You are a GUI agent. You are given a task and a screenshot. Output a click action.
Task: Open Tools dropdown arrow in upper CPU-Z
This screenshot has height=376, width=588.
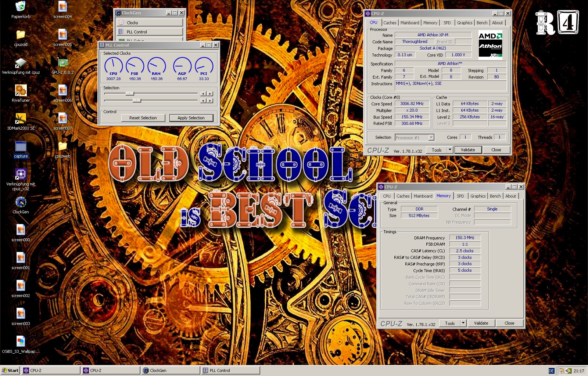450,150
